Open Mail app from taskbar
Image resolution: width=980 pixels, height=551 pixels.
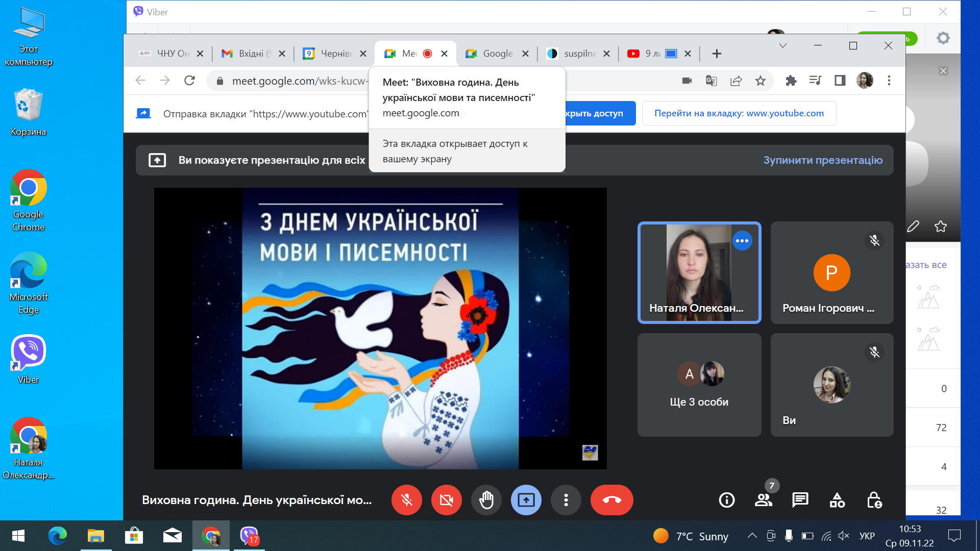172,536
